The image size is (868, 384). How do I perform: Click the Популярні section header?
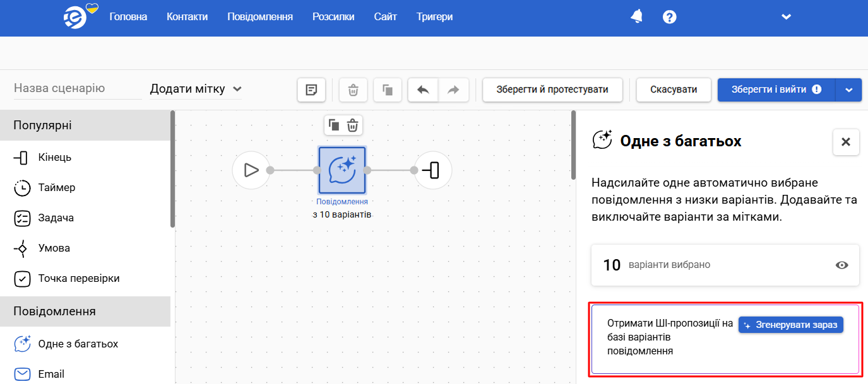tap(85, 125)
